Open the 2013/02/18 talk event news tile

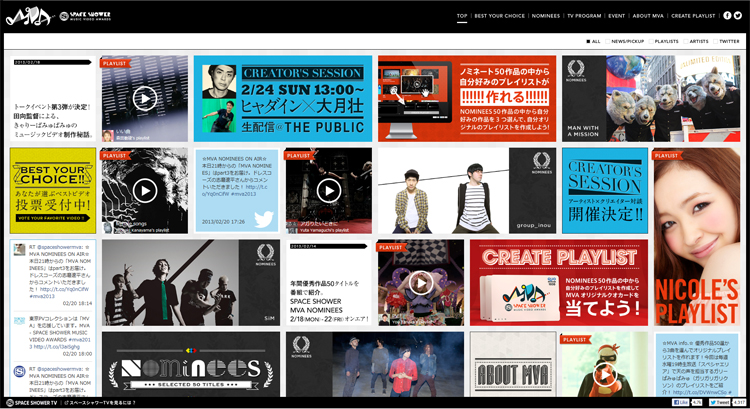pyautogui.click(x=53, y=99)
